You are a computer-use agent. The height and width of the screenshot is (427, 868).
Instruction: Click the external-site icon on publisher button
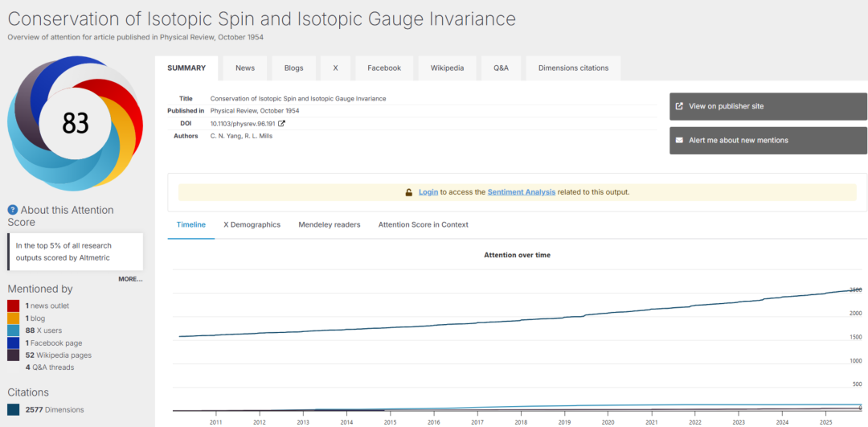[x=679, y=106]
